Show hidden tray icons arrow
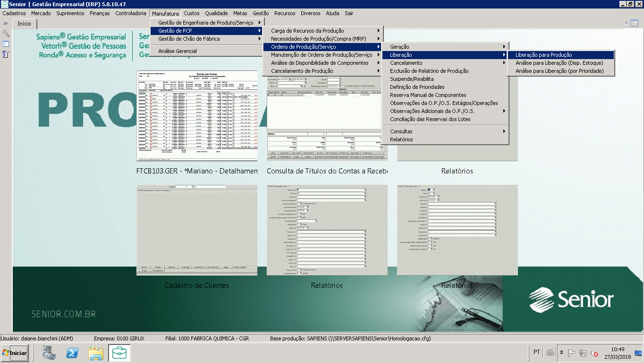The height and width of the screenshot is (363, 644). coord(561,353)
